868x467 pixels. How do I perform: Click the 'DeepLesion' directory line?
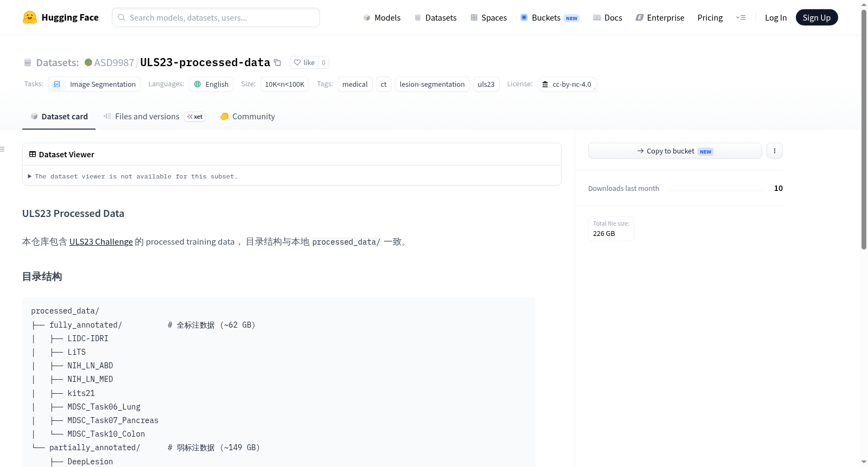coord(90,462)
